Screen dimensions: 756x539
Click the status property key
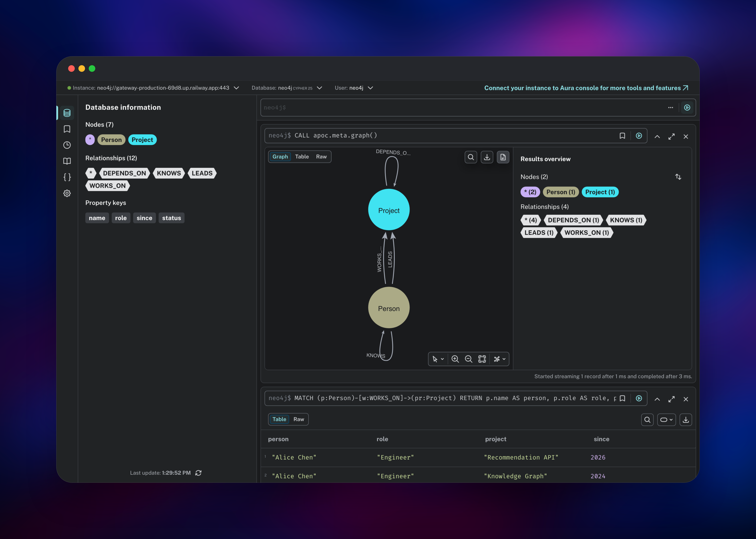click(x=171, y=218)
